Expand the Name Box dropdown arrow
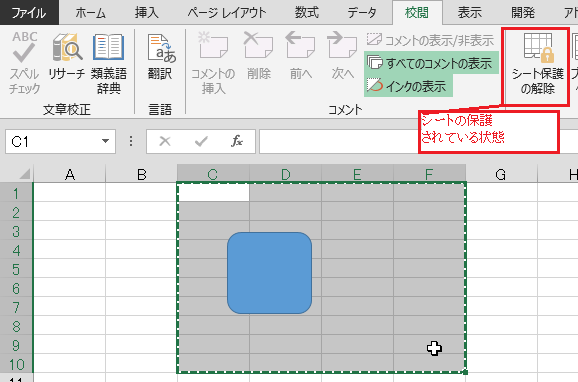The image size is (578, 382). [x=105, y=141]
